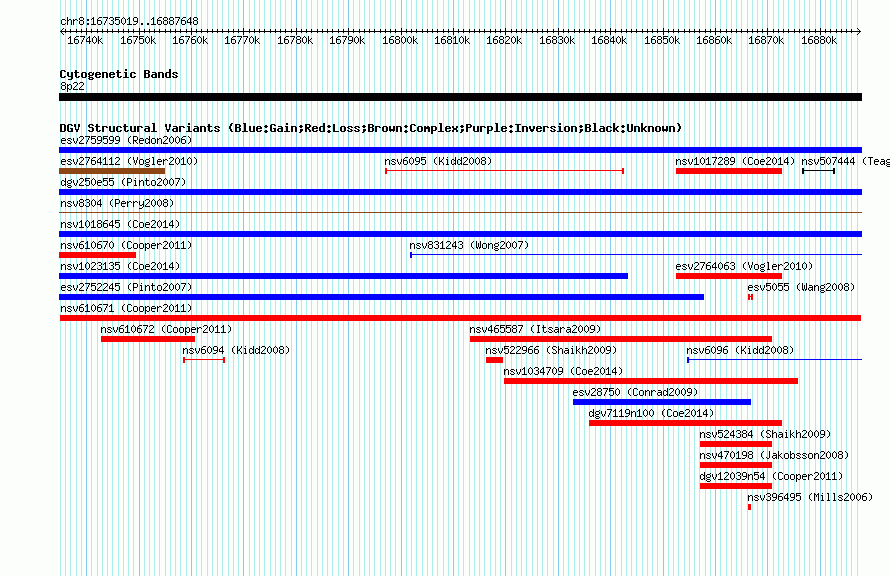Click the 16770k ruler position label

coord(242,40)
